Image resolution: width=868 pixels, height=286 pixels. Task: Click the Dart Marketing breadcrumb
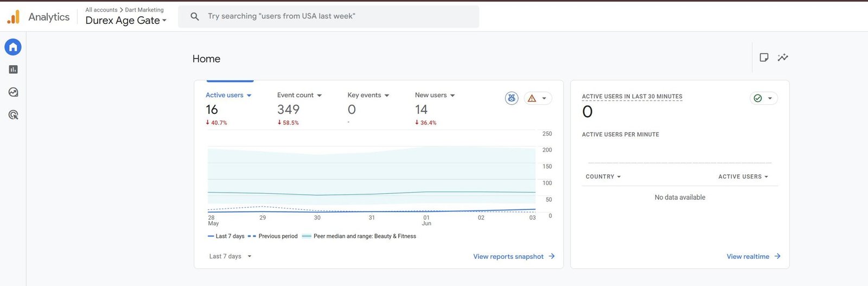tap(144, 10)
